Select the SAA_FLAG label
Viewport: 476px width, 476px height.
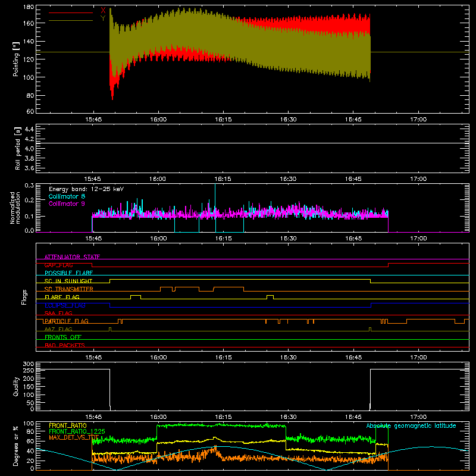pos(58,313)
